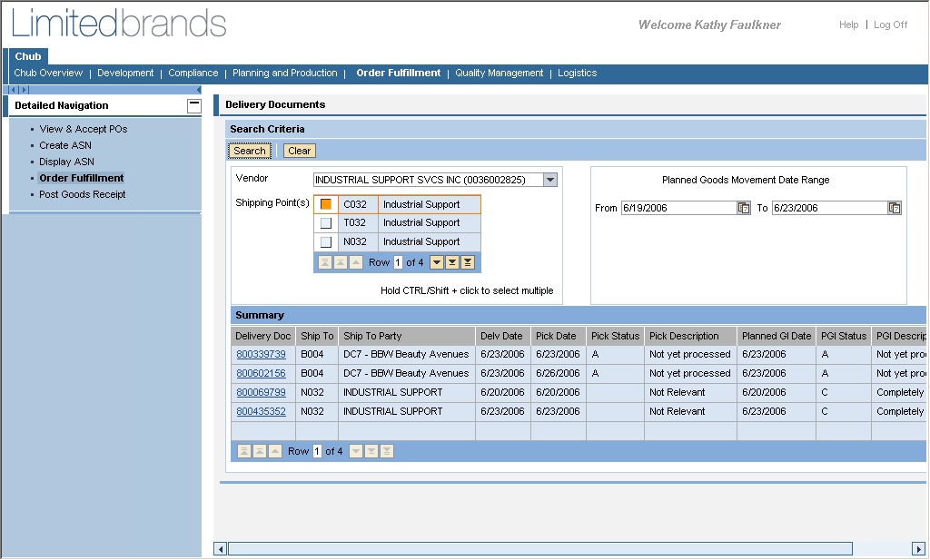Jump to last row in Summary table
Screen dimensions: 930x560
387,452
